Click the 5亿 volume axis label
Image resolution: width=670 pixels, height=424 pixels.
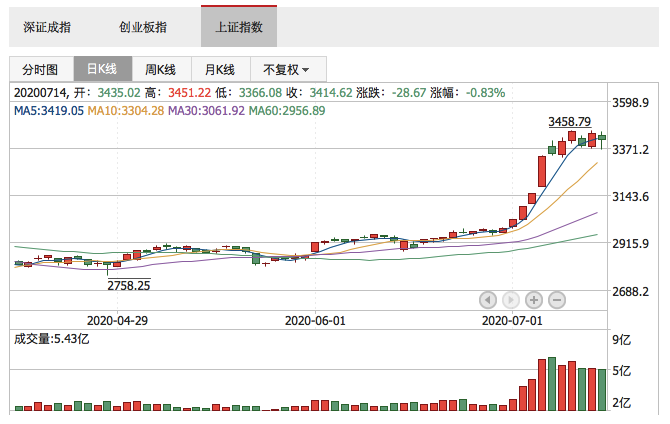[622, 371]
